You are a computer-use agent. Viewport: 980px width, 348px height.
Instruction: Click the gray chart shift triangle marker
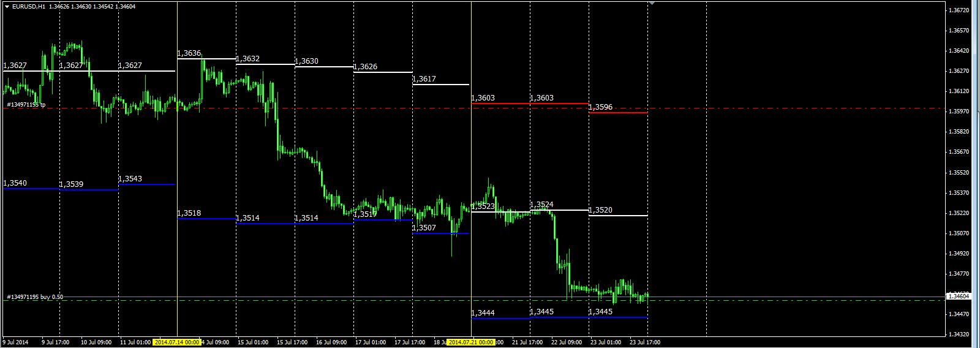(652, 3)
